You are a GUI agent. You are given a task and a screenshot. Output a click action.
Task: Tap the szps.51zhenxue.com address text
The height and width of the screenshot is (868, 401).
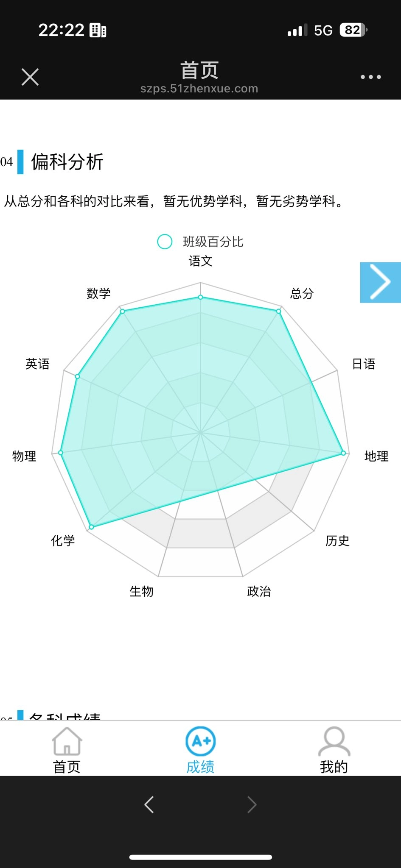199,89
